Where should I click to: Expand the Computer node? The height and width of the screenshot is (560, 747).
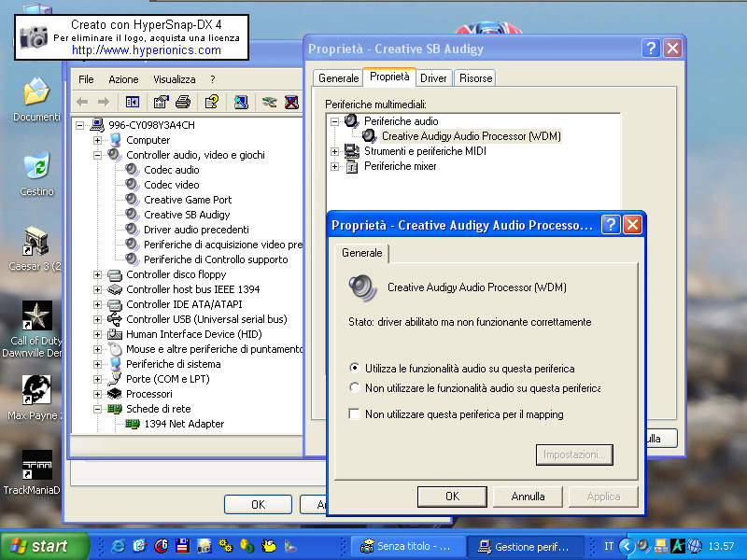[x=97, y=140]
